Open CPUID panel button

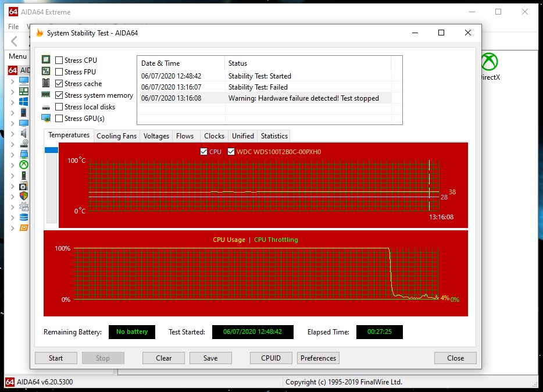pos(271,358)
